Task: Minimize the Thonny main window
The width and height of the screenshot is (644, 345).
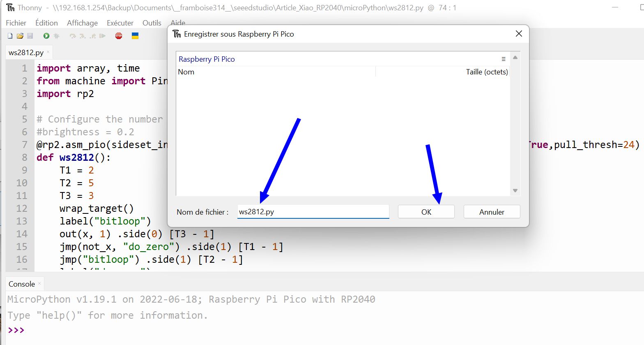Action: pos(615,8)
